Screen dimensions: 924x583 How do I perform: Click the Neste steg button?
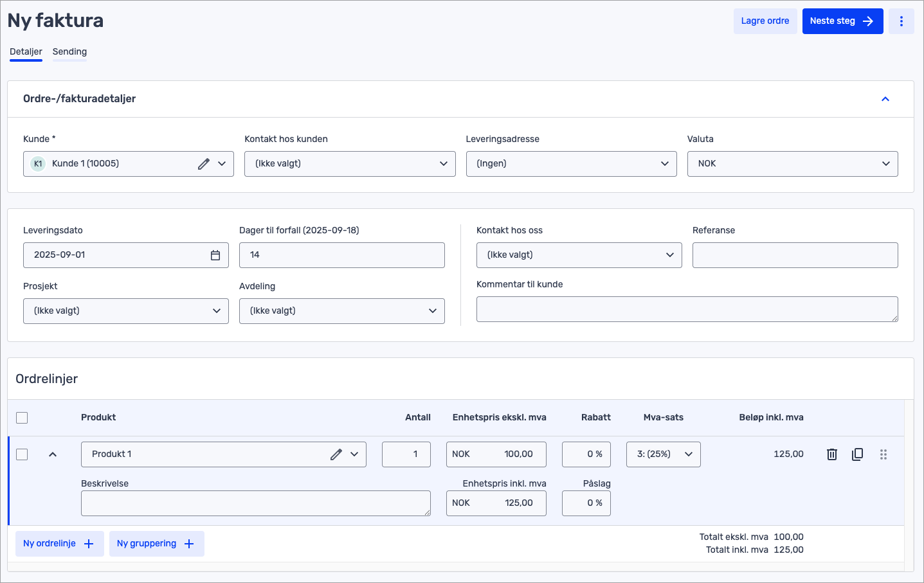point(842,21)
